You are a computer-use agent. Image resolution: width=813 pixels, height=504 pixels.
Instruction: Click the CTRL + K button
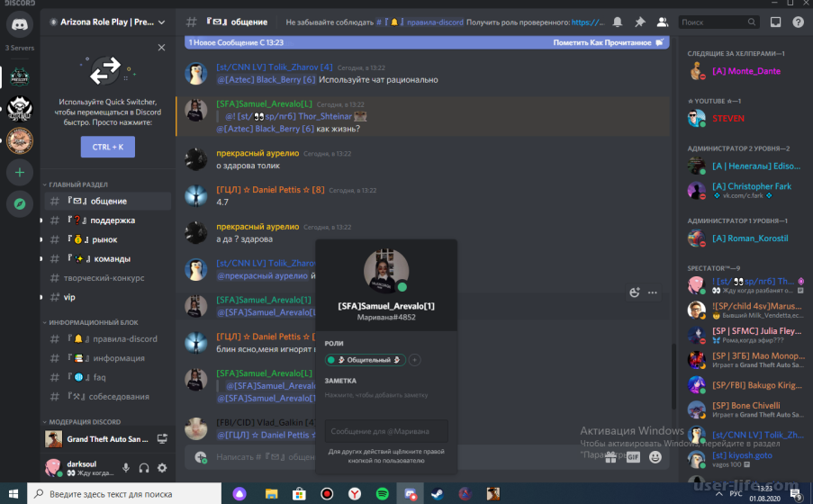click(x=108, y=147)
